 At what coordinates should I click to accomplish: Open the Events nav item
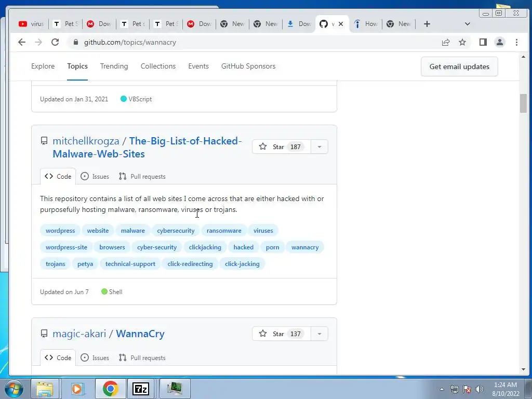[198, 66]
